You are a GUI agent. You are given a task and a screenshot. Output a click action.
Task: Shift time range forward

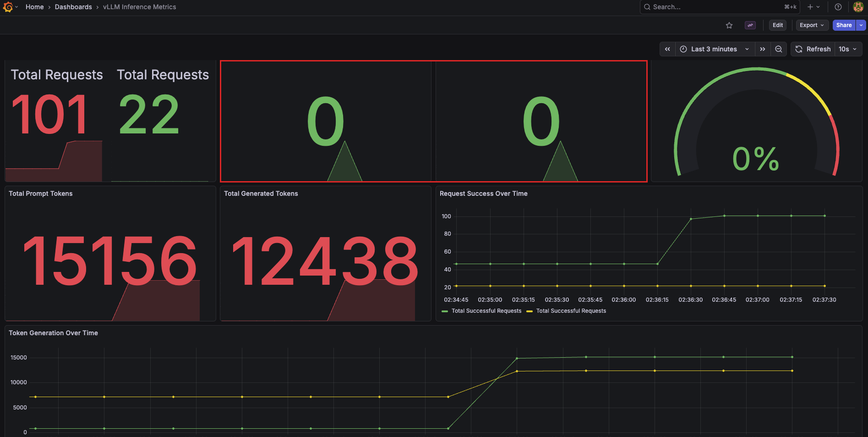[x=763, y=49]
